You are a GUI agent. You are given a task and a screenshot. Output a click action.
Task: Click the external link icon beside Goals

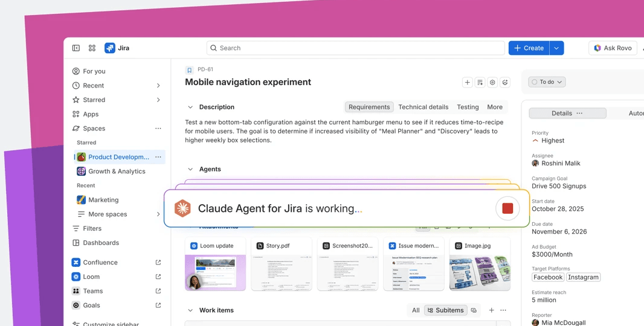coord(158,305)
